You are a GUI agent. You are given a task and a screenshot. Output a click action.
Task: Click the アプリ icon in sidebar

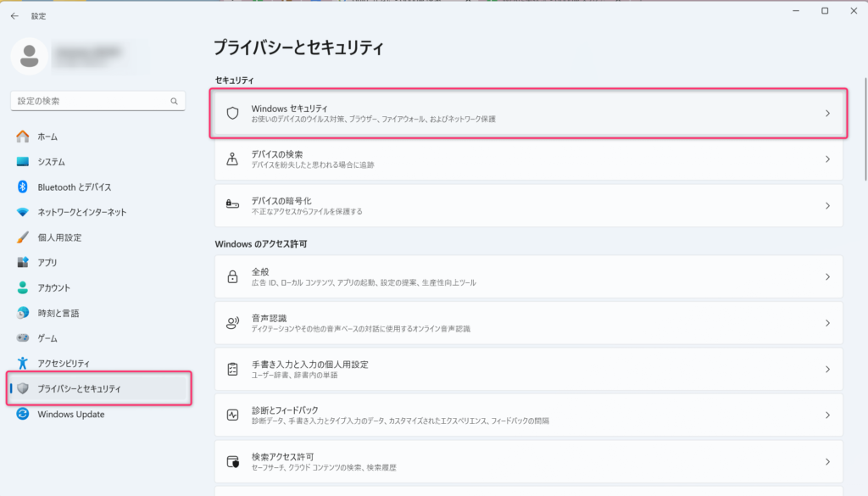tap(23, 262)
